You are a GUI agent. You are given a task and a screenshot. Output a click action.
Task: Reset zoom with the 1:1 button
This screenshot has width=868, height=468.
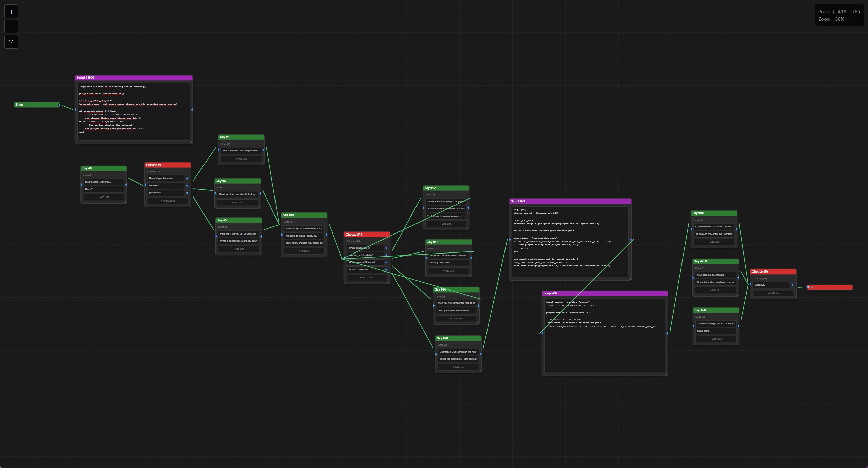click(11, 42)
